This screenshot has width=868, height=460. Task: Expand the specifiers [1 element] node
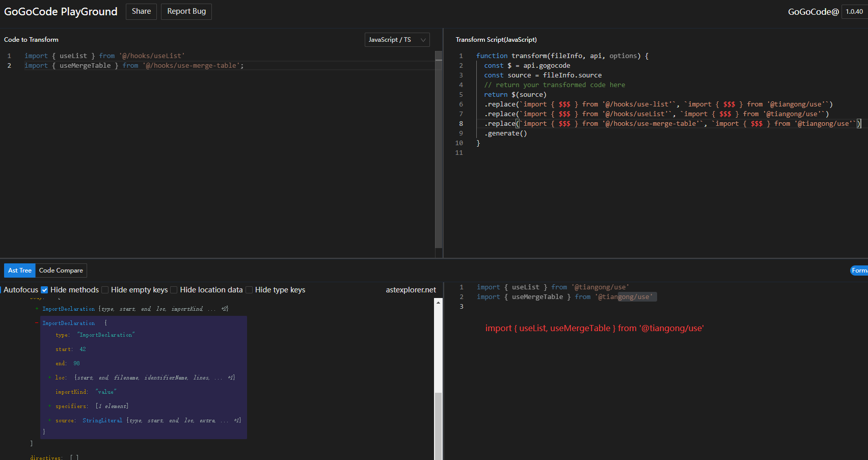tap(50, 406)
